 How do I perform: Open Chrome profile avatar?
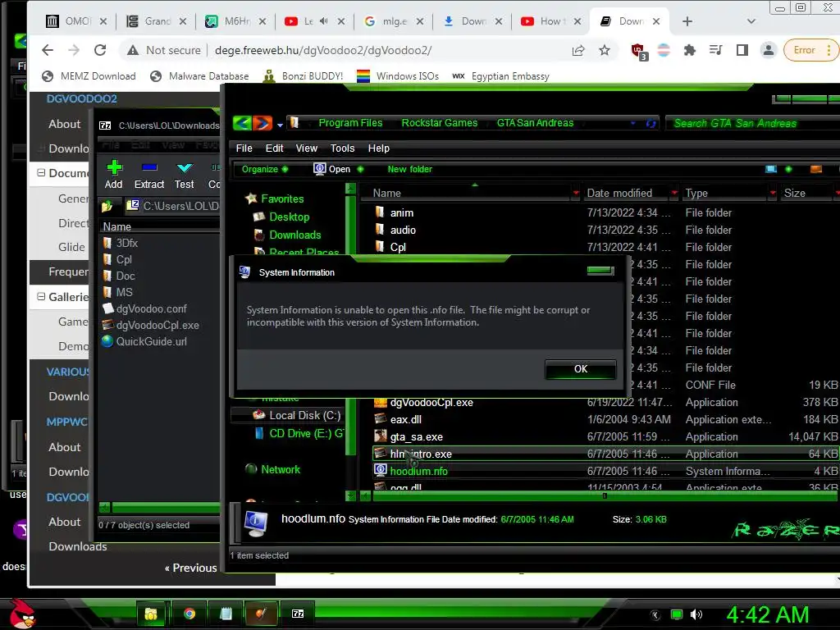coord(768,50)
